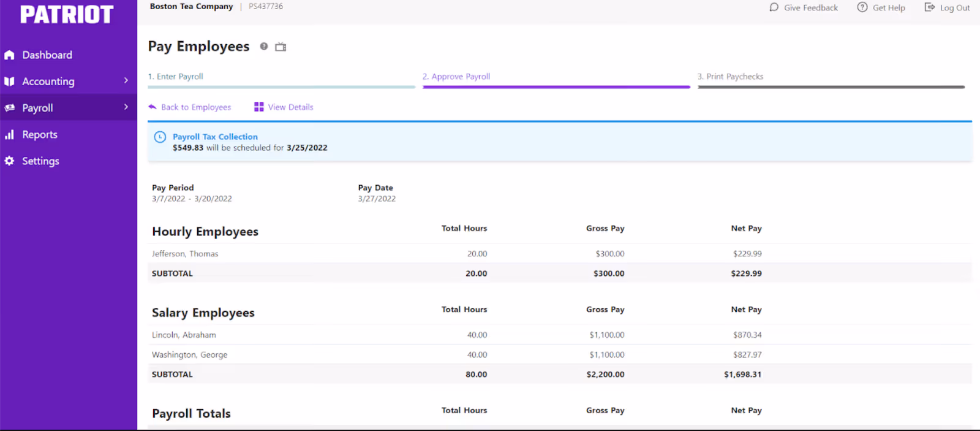Image resolution: width=980 pixels, height=431 pixels.
Task: Click the Payroll cash icon
Action: 9,108
